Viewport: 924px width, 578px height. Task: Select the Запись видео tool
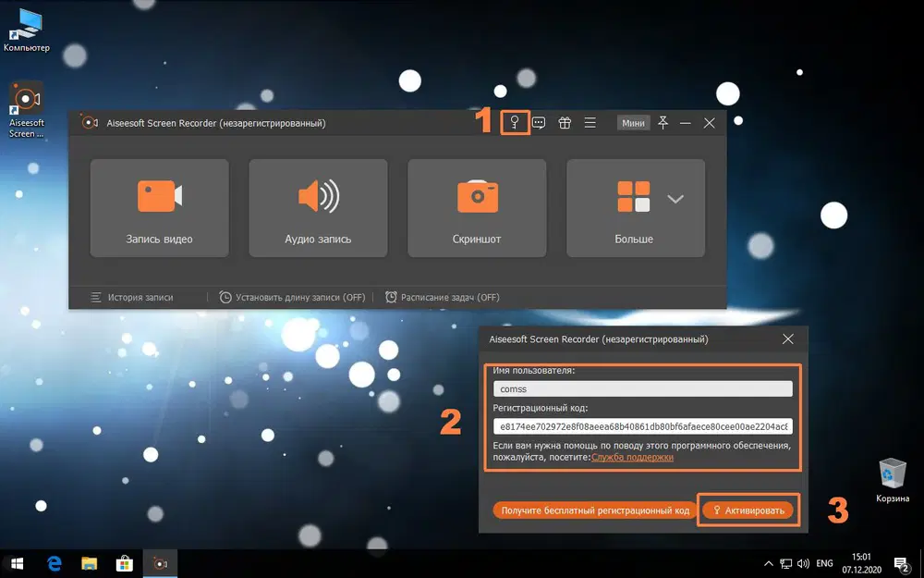(x=159, y=205)
